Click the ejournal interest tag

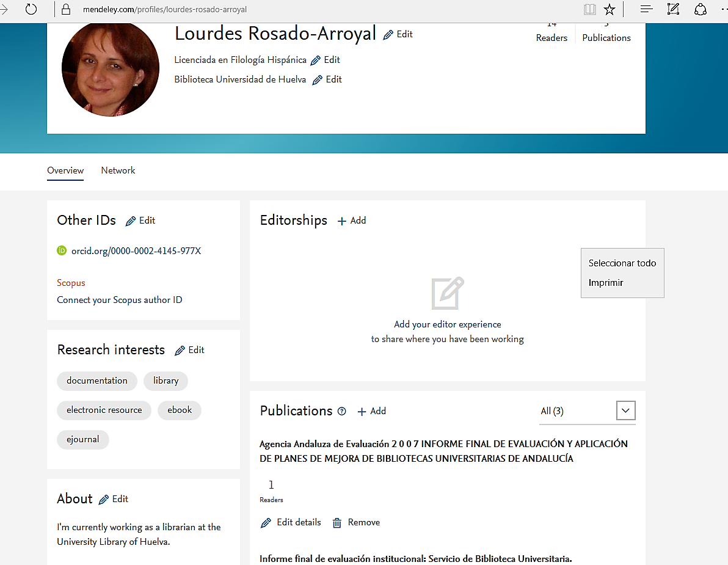[x=82, y=439]
